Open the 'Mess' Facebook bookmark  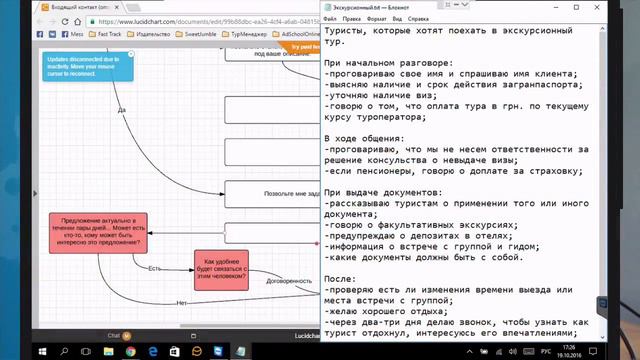(72, 34)
